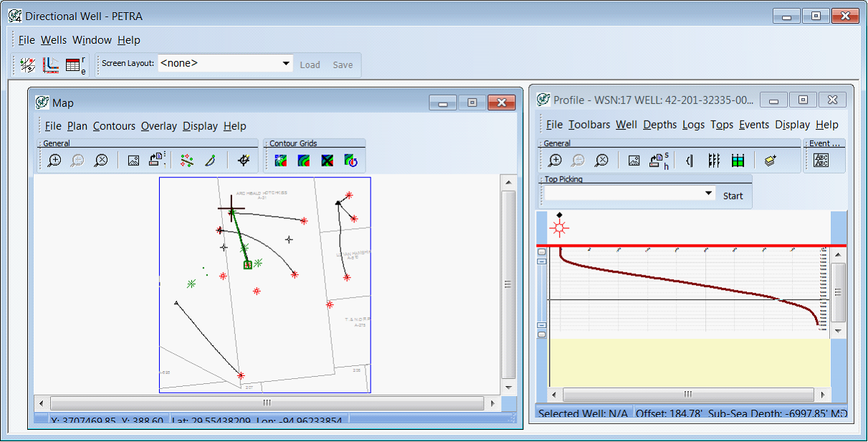Open the Screen Layout dropdown
Viewport: 868px width, 442px height.
286,64
